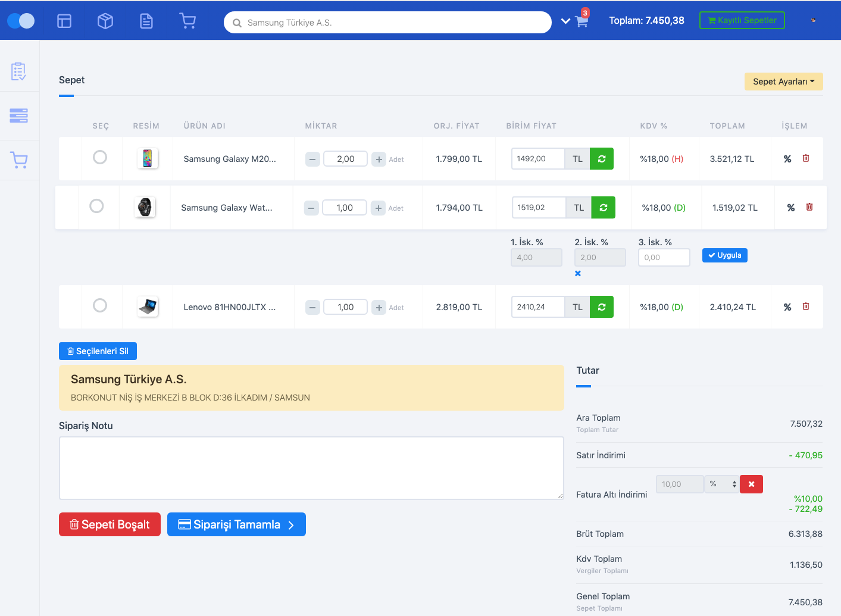Delete Lenovo 81HN00JLTX from basket

[x=806, y=307]
